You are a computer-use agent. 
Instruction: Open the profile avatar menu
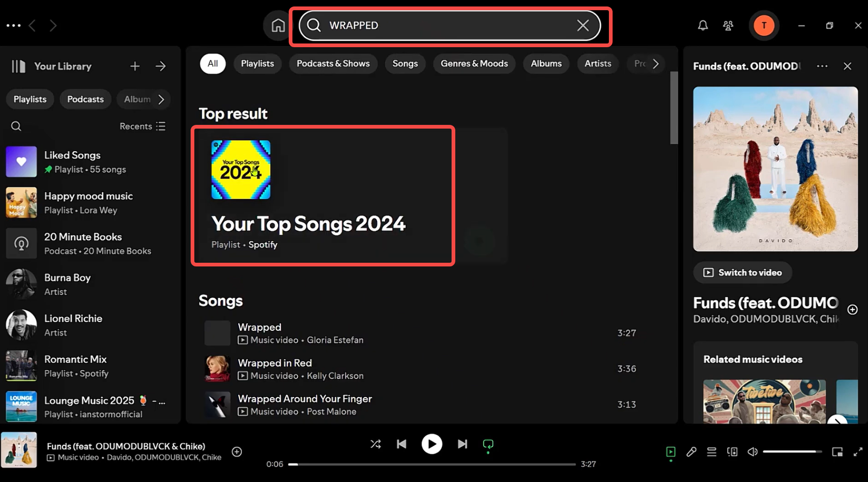[764, 25]
